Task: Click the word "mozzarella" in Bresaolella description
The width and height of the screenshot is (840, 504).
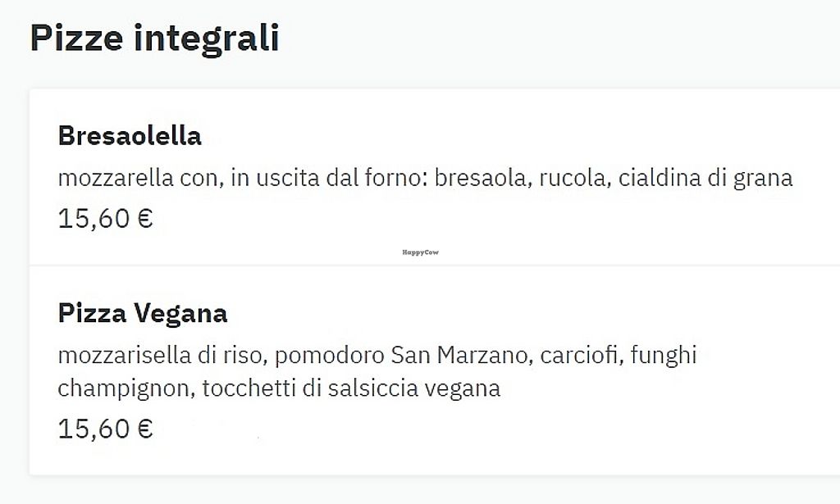Action: click(x=115, y=178)
